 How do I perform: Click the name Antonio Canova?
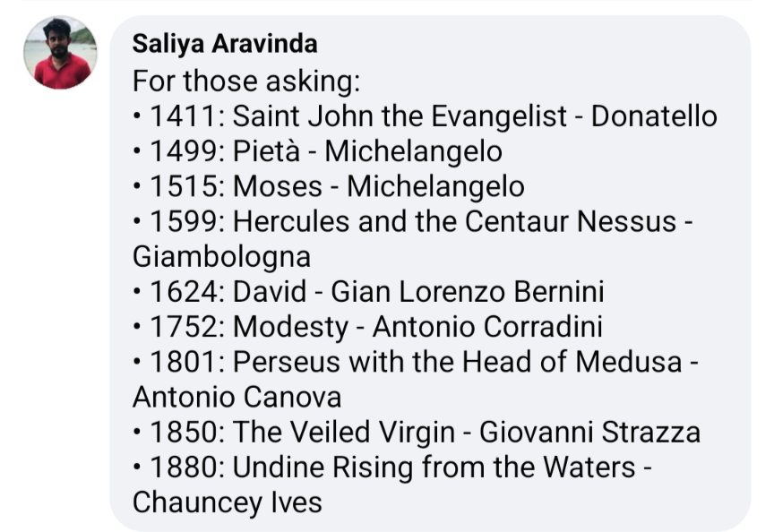[236, 397]
